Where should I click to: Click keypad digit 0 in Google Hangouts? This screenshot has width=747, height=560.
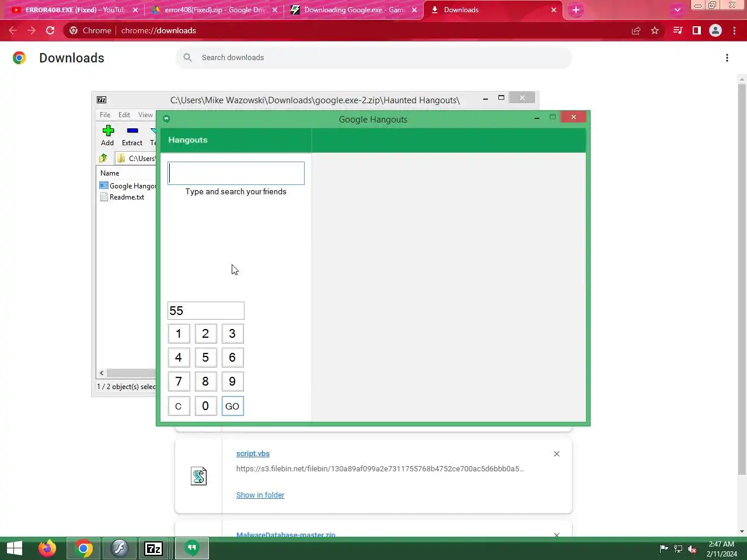205,406
